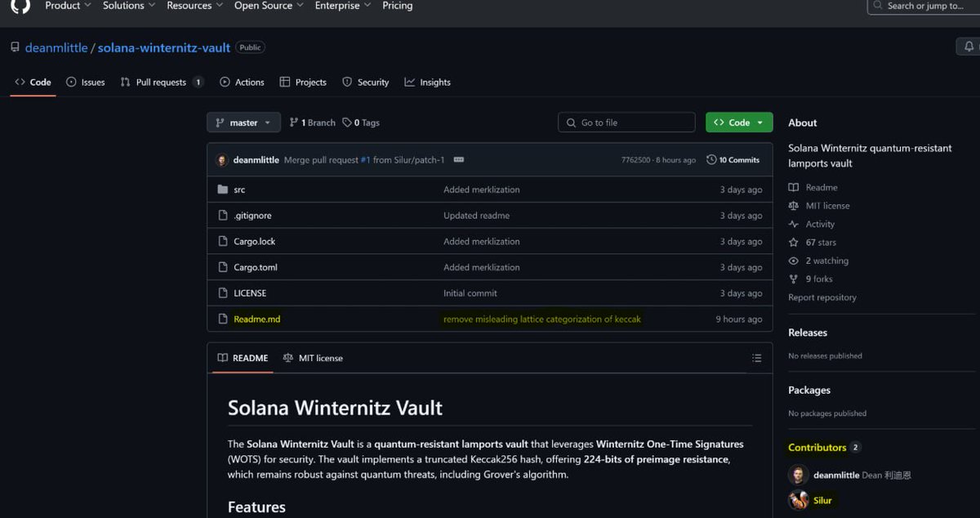This screenshot has width=980, height=518.
Task: Click the file icon beside LICENSE
Action: 222,293
